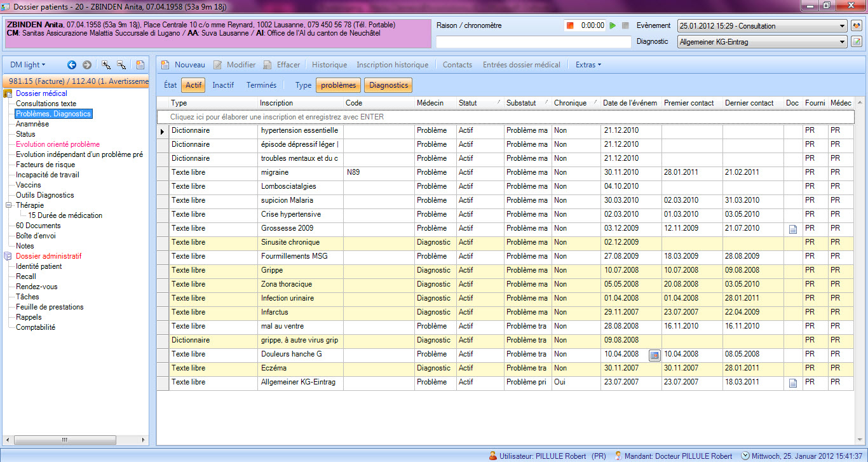The height and width of the screenshot is (462, 868).
Task: Open the Contacts menu item
Action: tap(458, 65)
